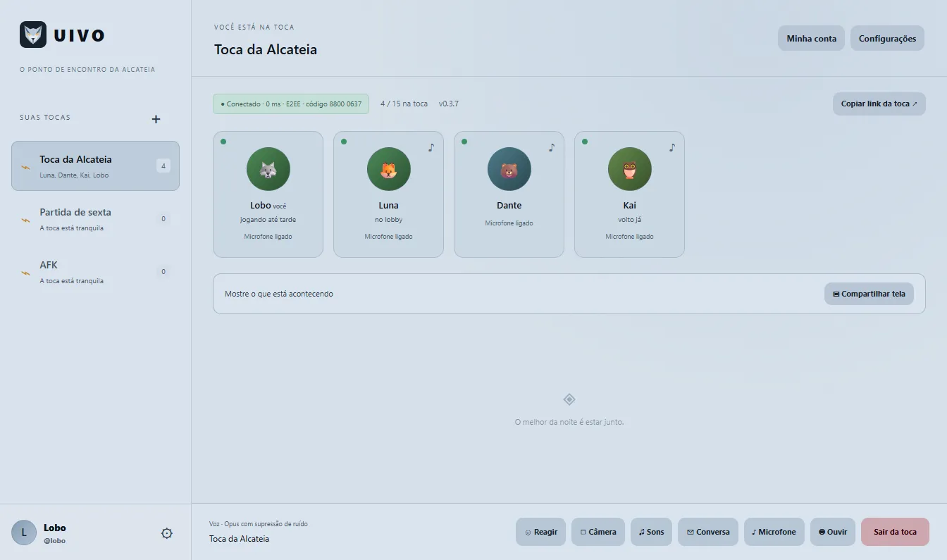This screenshot has width=947, height=560.
Task: Copy the toca link
Action: pos(879,104)
